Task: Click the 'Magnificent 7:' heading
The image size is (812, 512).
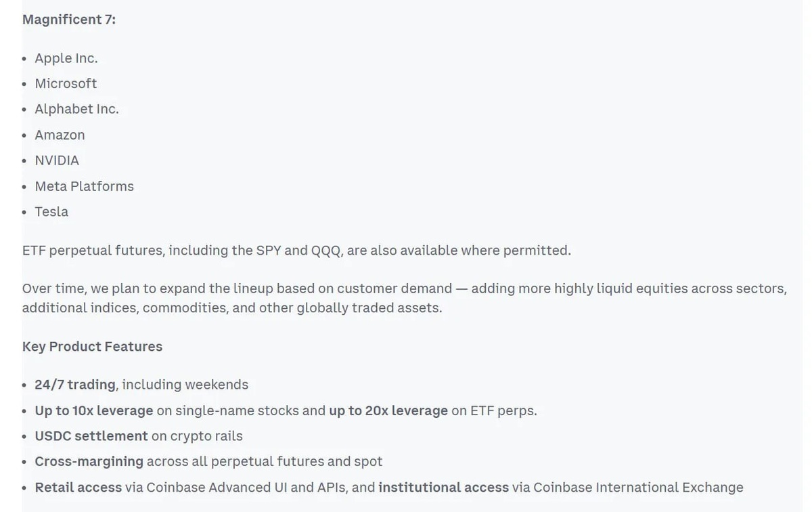Action: [x=68, y=20]
